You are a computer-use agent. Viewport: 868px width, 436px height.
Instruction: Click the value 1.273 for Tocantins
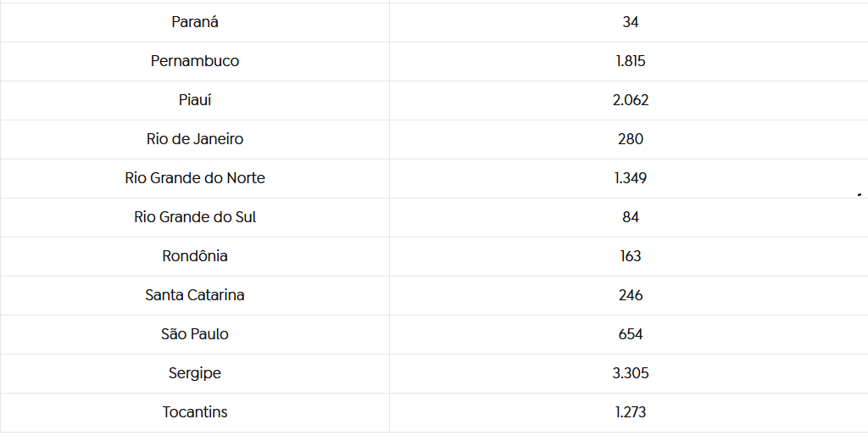click(x=631, y=412)
